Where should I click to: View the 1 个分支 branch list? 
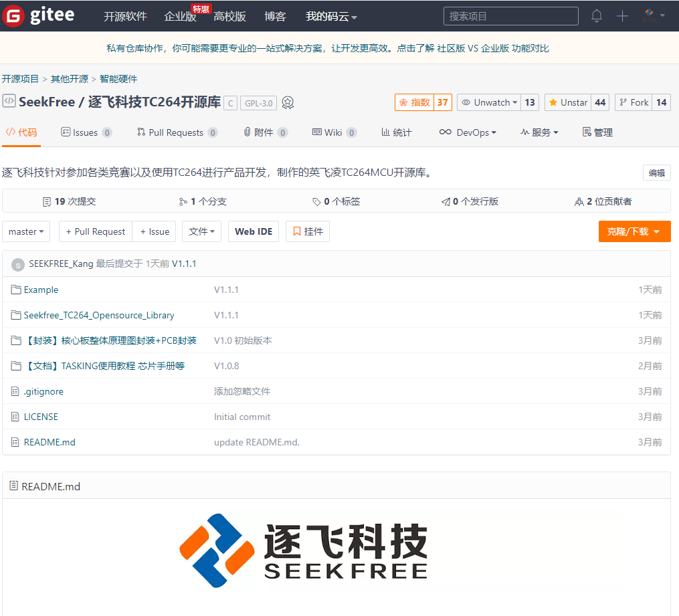203,201
